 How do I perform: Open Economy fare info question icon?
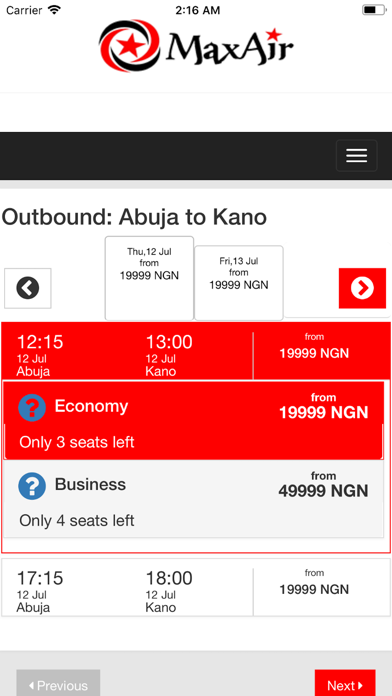[32, 407]
